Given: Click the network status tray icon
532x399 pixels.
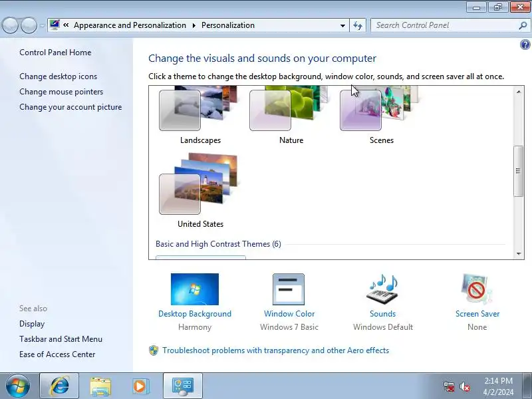Looking at the screenshot, I should point(449,386).
